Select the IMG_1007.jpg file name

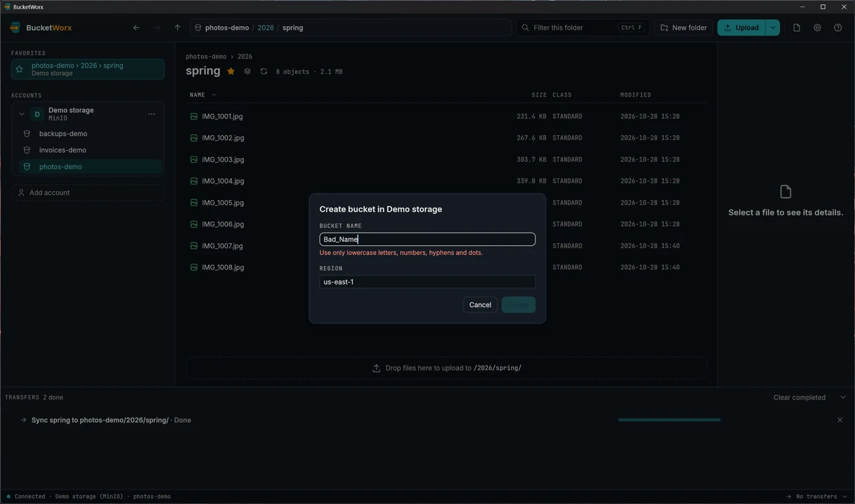coord(222,246)
